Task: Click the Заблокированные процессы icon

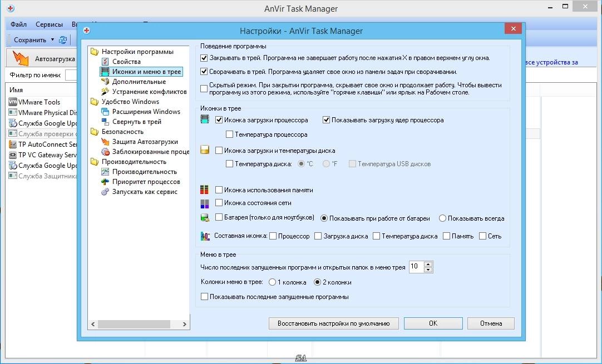Action: pos(105,152)
